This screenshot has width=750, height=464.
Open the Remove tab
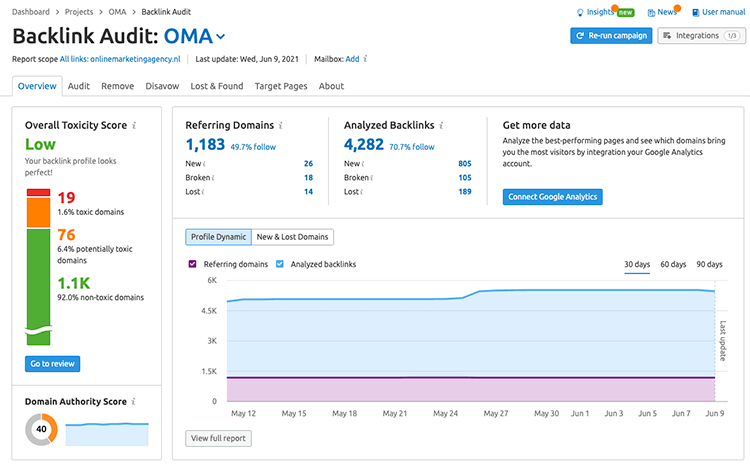[118, 86]
